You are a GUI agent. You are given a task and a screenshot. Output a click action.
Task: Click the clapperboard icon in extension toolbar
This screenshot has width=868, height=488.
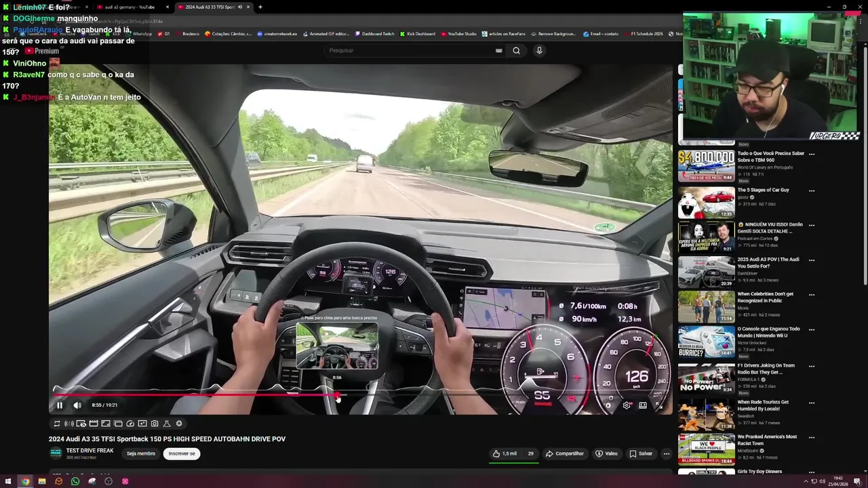pyautogui.click(x=94, y=424)
